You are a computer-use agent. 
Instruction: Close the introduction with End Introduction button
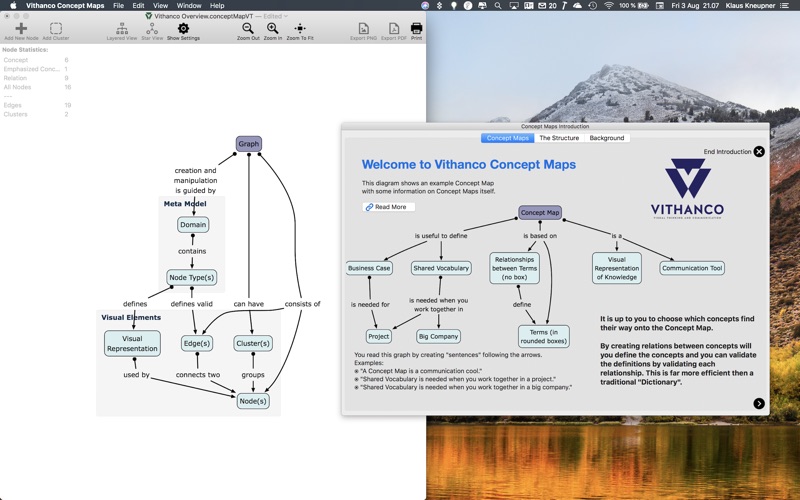click(x=759, y=152)
